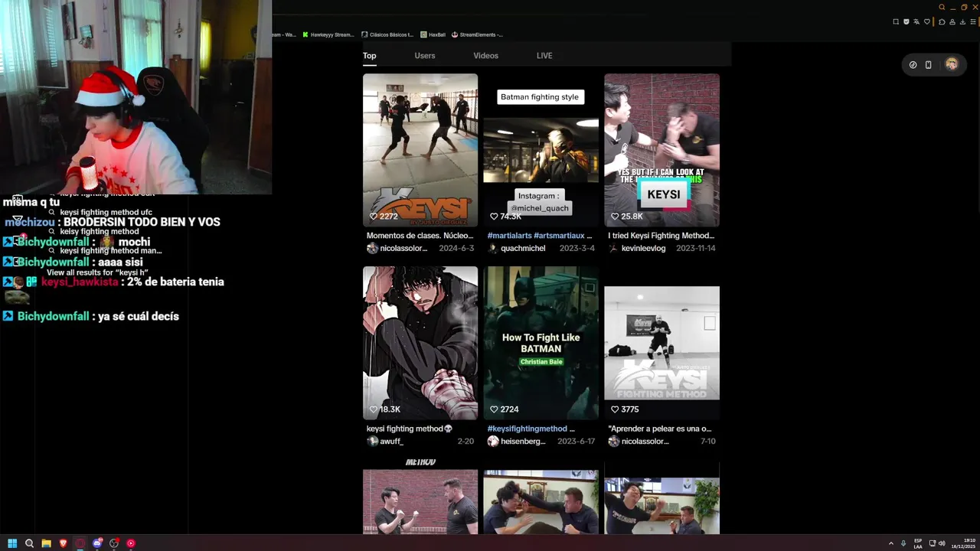
Task: Click the heart bookmark icon in toolbar
Action: [x=926, y=21]
